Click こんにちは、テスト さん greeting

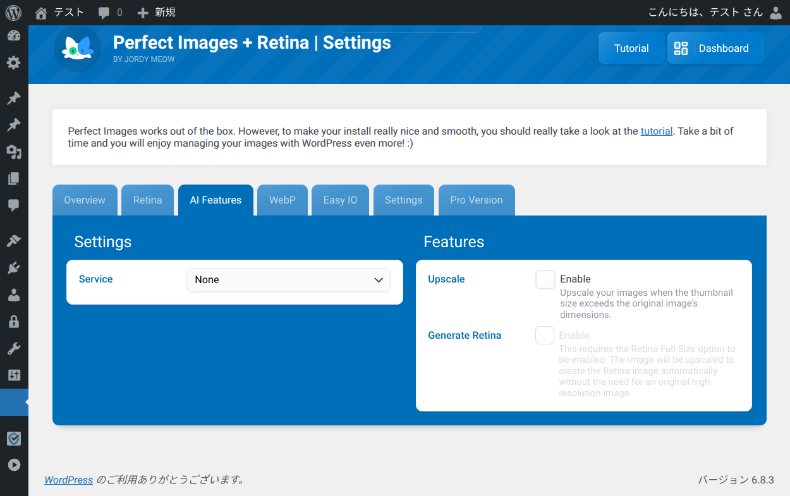[x=705, y=12]
